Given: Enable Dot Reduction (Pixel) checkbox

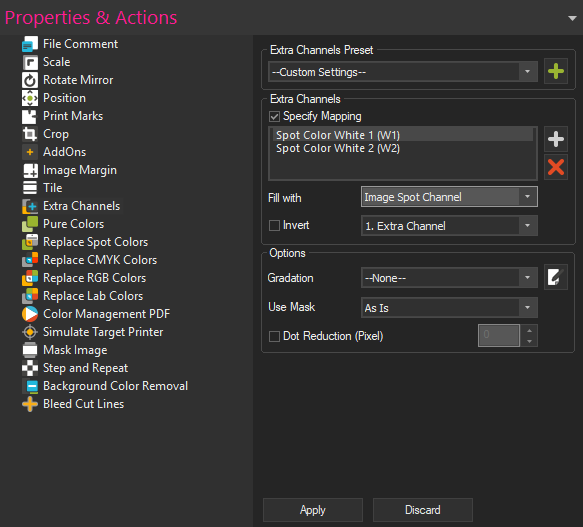Looking at the screenshot, I should click(x=274, y=336).
